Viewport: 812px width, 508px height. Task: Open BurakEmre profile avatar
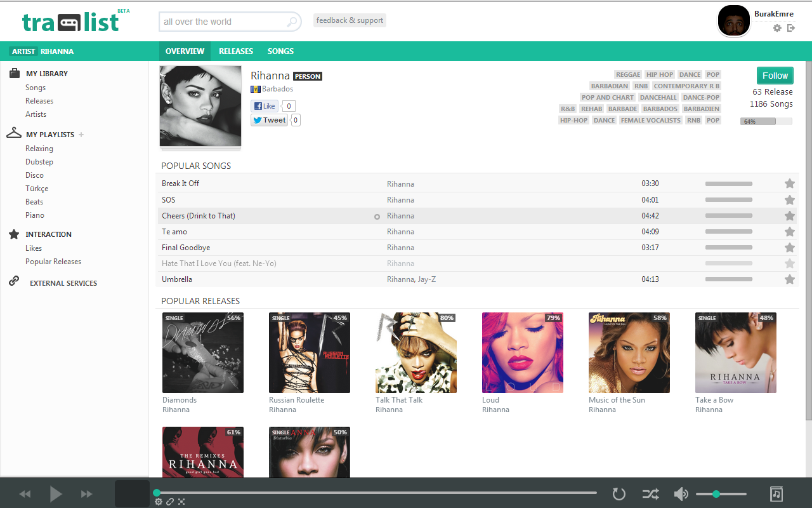tap(733, 20)
